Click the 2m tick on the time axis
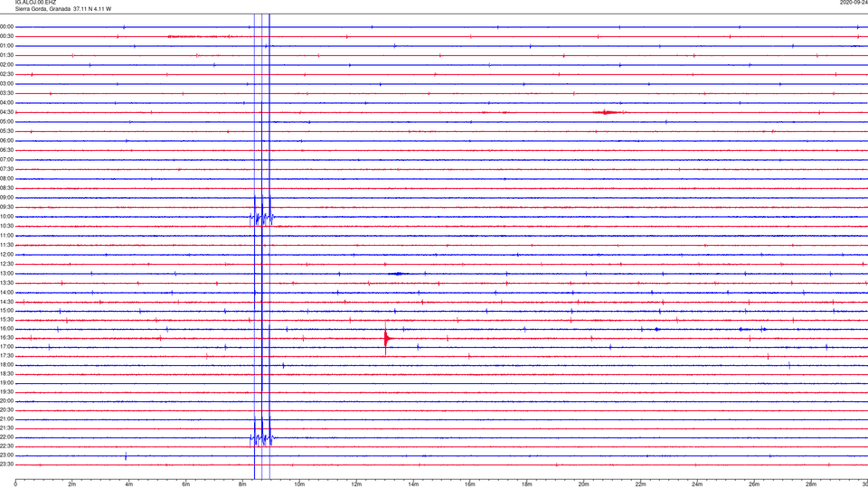 pos(72,484)
